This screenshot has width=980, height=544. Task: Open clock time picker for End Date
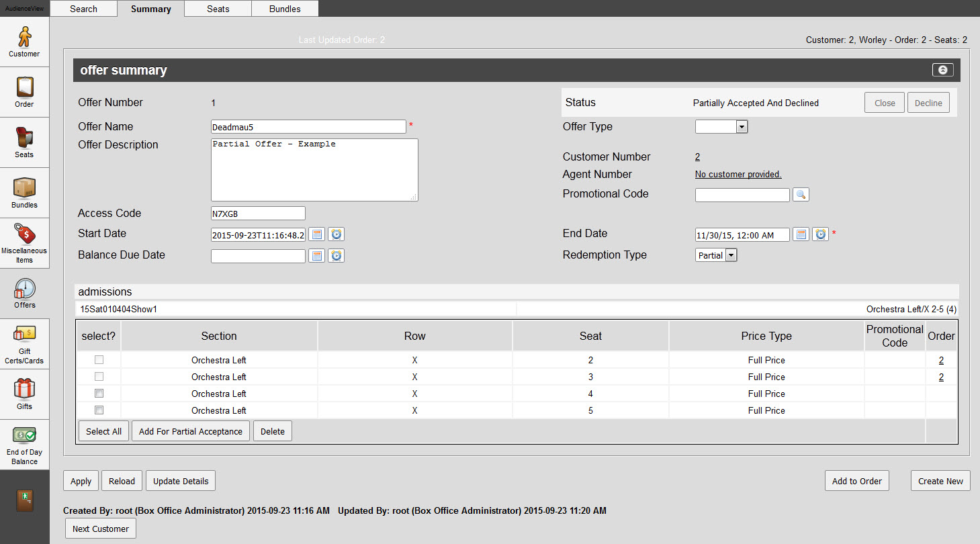coord(820,234)
